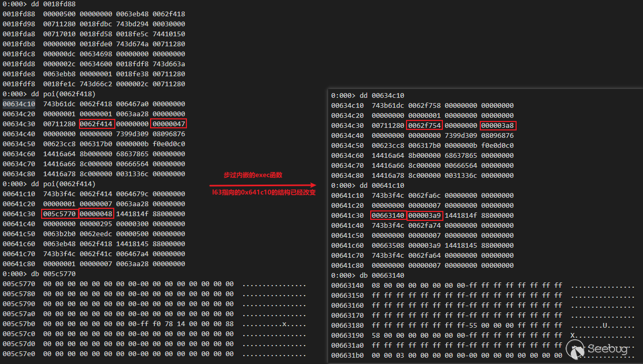Click the 'dd 00641c10' command in right panel
This screenshot has width=643, height=364.
click(x=368, y=185)
